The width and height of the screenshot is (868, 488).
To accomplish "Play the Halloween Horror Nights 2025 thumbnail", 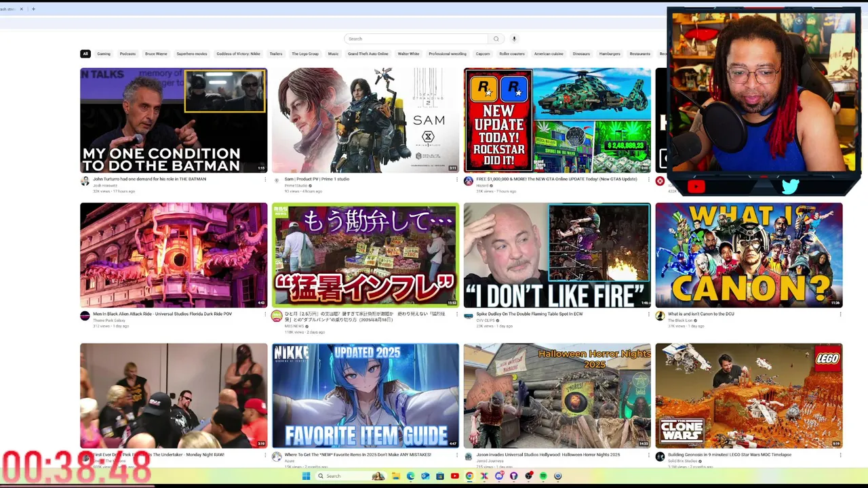I will point(557,395).
